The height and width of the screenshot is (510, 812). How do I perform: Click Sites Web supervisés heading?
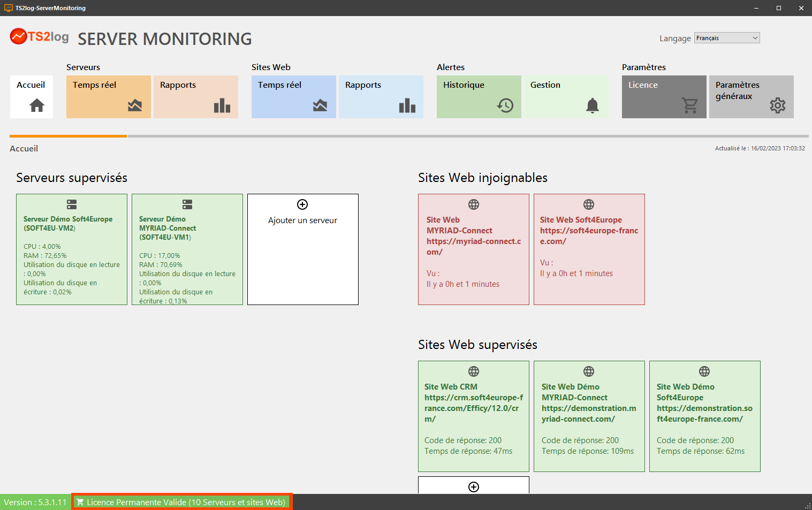click(477, 345)
